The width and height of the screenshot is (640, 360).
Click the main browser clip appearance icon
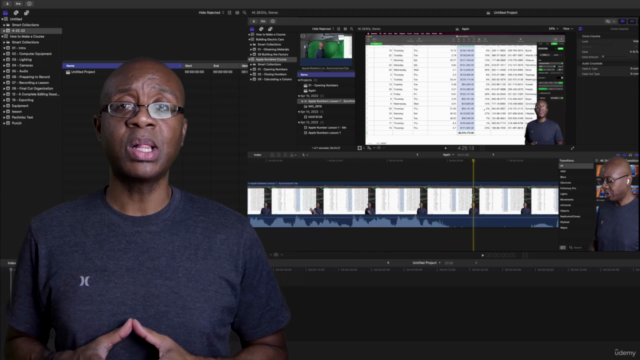(237, 13)
